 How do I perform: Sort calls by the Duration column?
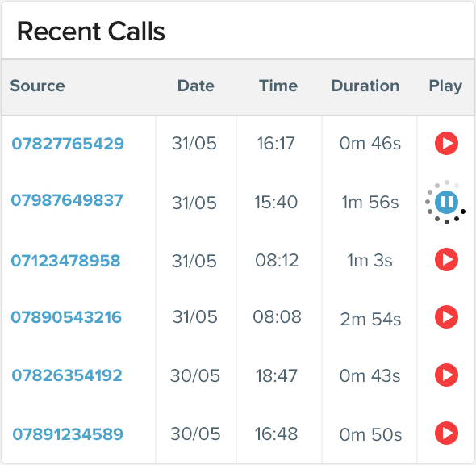(x=365, y=86)
